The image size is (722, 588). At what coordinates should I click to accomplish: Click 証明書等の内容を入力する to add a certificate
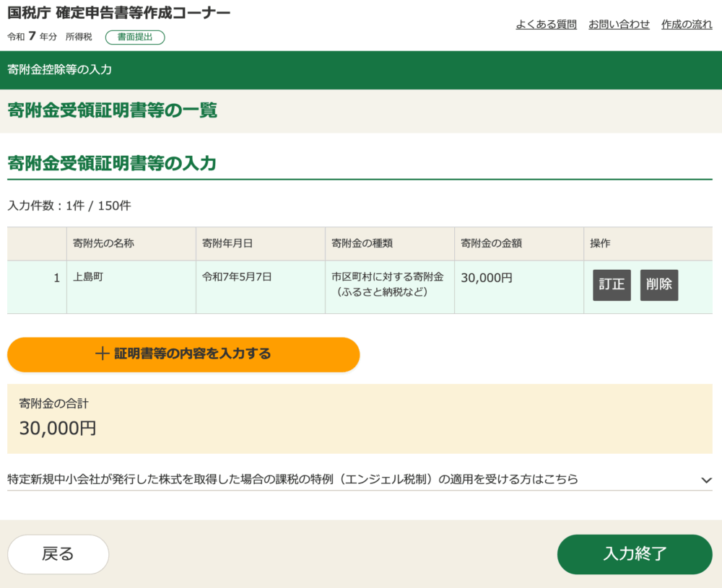click(x=183, y=354)
